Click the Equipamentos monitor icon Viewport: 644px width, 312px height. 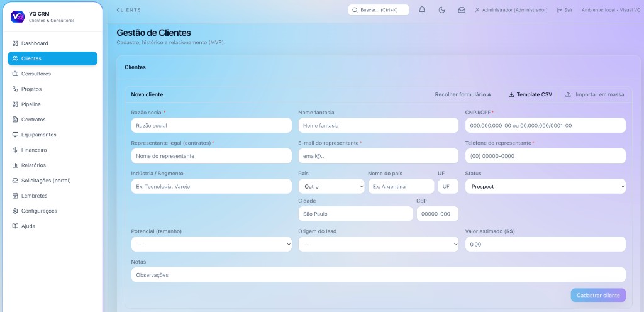point(15,135)
